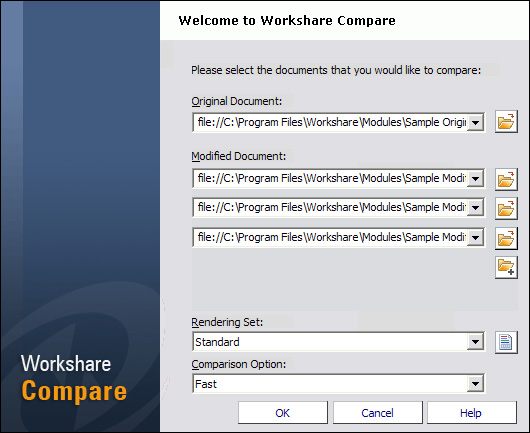Click the 'Welcome to Workshare Compare' heading
Screen dimensions: 530x433
coord(287,21)
